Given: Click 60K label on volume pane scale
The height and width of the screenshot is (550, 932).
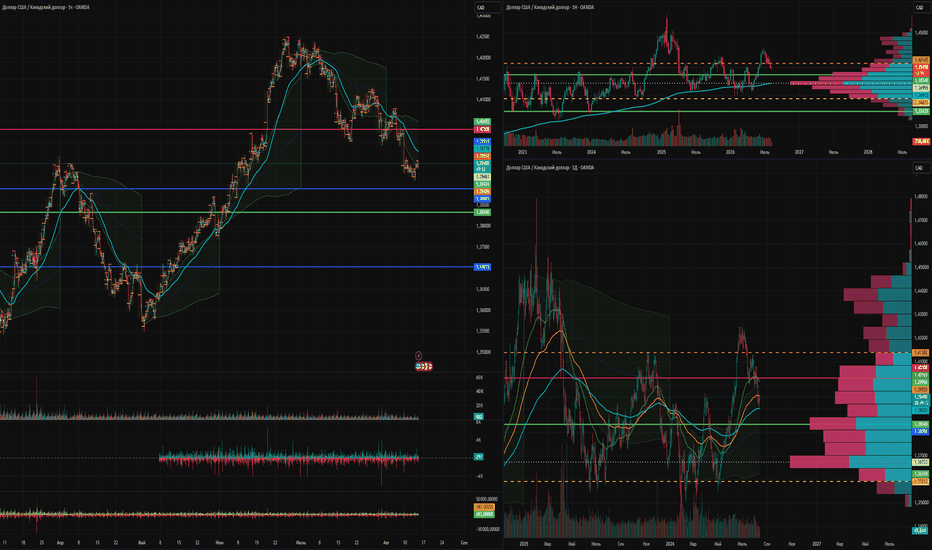Looking at the screenshot, I should (479, 378).
